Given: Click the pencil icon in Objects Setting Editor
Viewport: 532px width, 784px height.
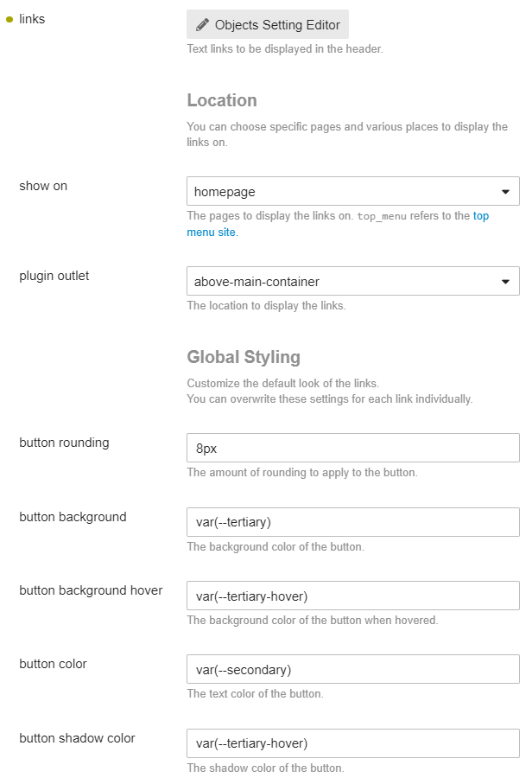Looking at the screenshot, I should click(x=202, y=24).
